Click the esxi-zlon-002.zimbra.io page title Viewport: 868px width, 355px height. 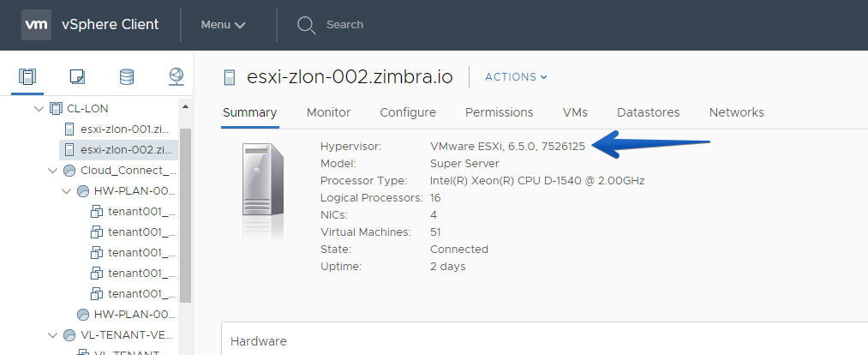[x=350, y=77]
